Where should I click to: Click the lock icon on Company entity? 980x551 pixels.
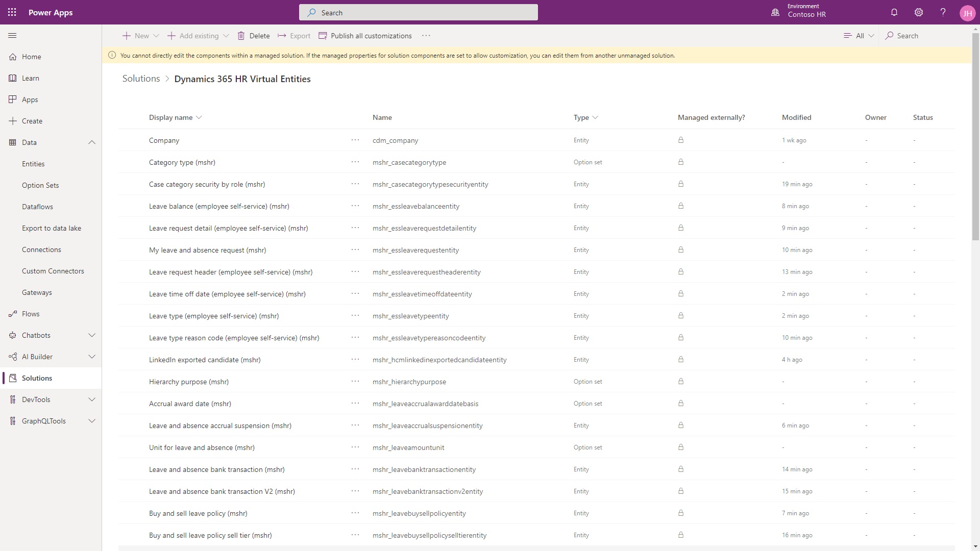681,140
